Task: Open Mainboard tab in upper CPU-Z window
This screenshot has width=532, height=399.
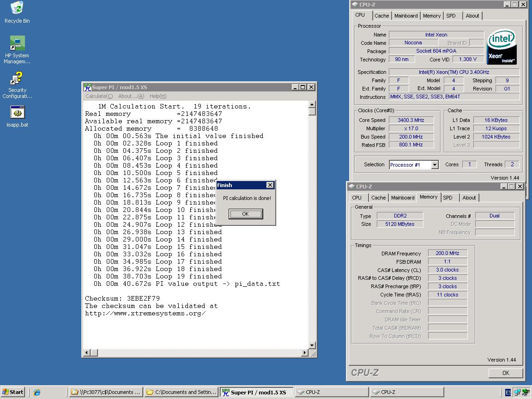Action: [406, 16]
